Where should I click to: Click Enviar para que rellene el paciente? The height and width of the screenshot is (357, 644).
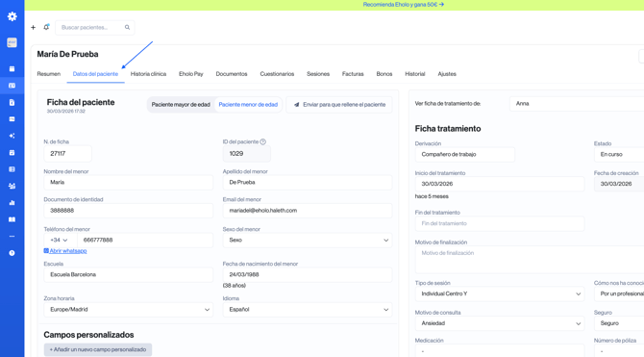coord(339,105)
